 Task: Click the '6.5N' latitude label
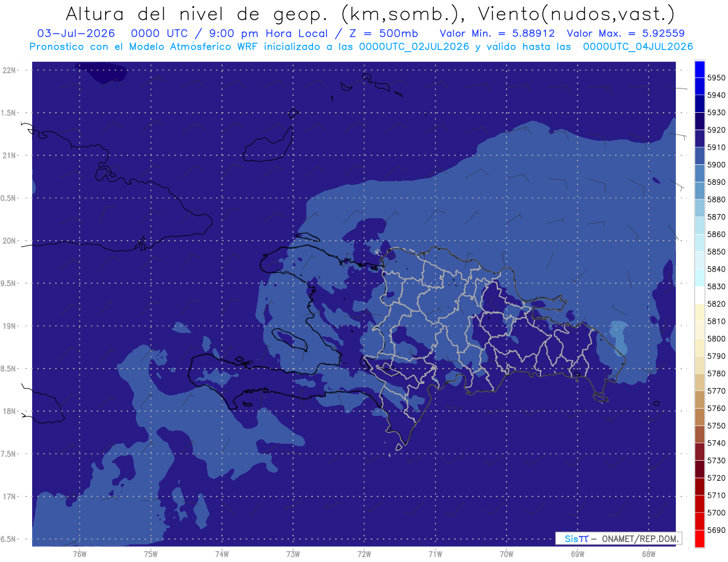[x=9, y=540]
